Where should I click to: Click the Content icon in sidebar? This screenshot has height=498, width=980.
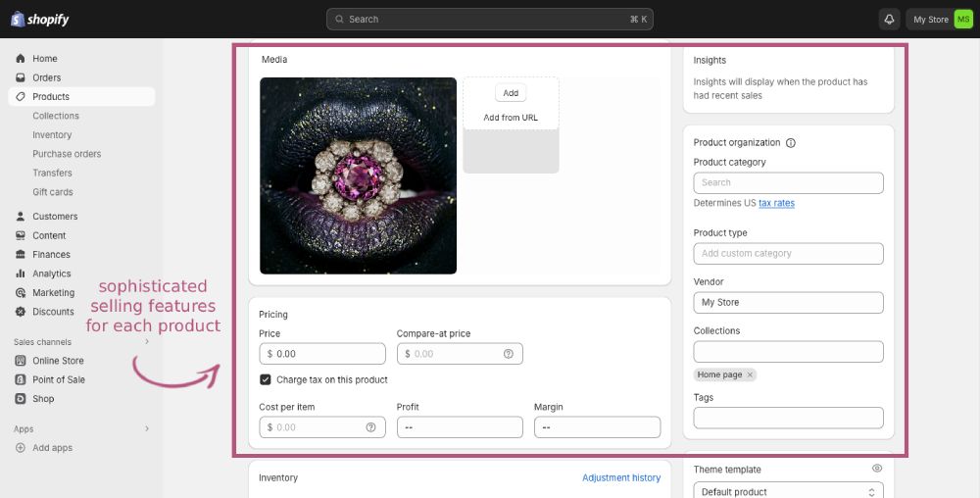pyautogui.click(x=21, y=235)
